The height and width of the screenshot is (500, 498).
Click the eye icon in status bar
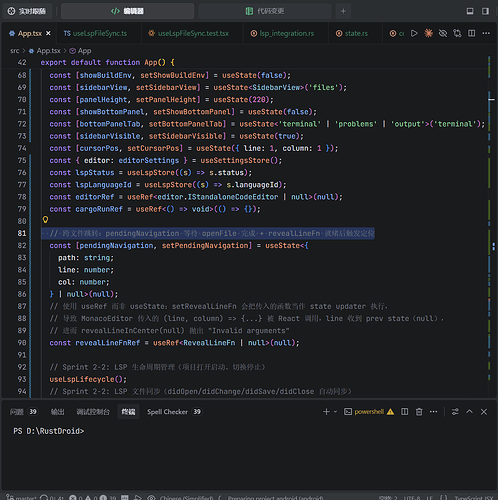(151, 498)
